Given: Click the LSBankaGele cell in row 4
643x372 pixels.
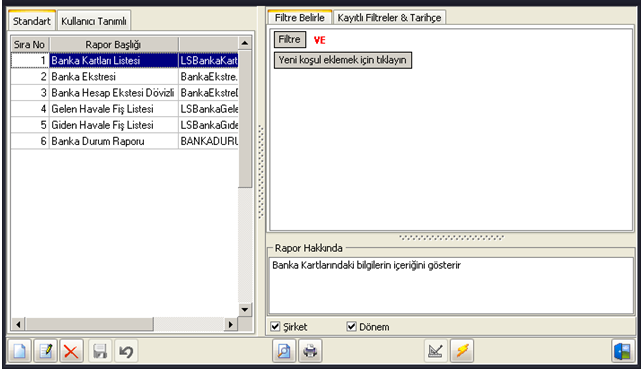Looking at the screenshot, I should point(208,109).
